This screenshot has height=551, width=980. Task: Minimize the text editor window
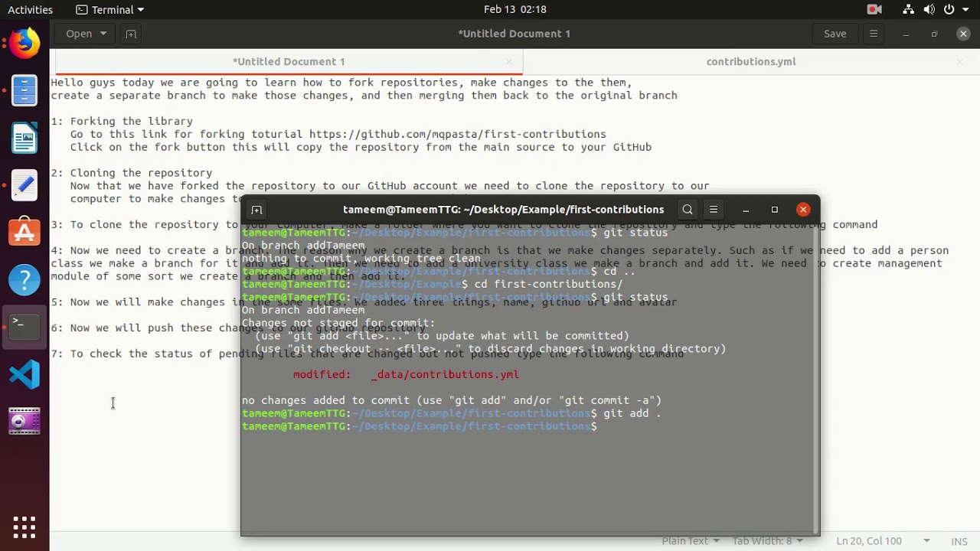[906, 34]
